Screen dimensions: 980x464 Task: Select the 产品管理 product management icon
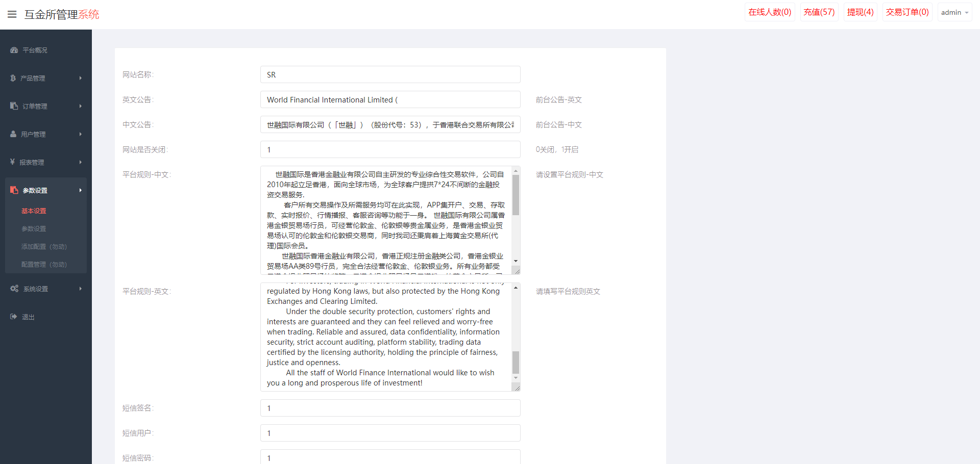pyautogui.click(x=13, y=78)
